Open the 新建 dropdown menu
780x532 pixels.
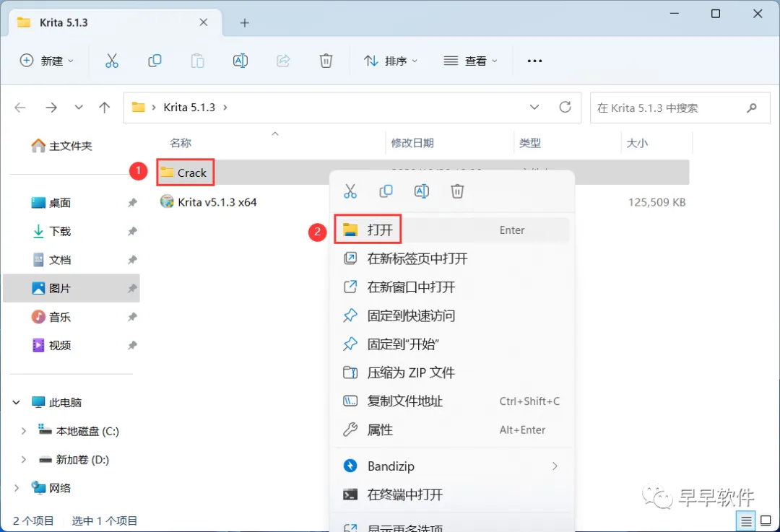[47, 61]
